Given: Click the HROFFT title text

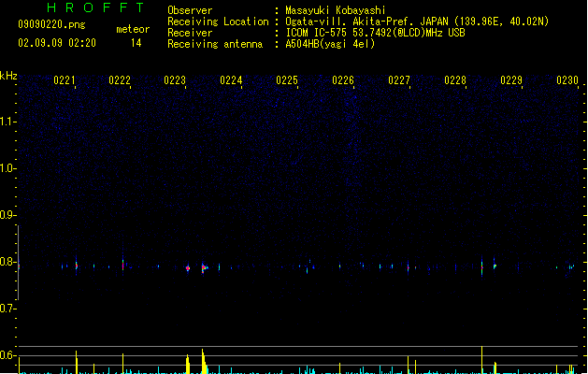Looking at the screenshot, I should (x=95, y=7).
